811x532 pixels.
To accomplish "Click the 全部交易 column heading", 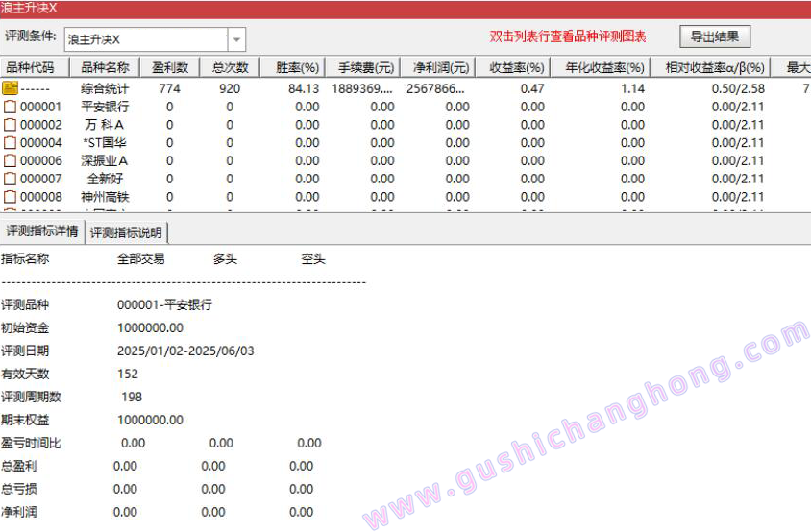I will pos(141,259).
